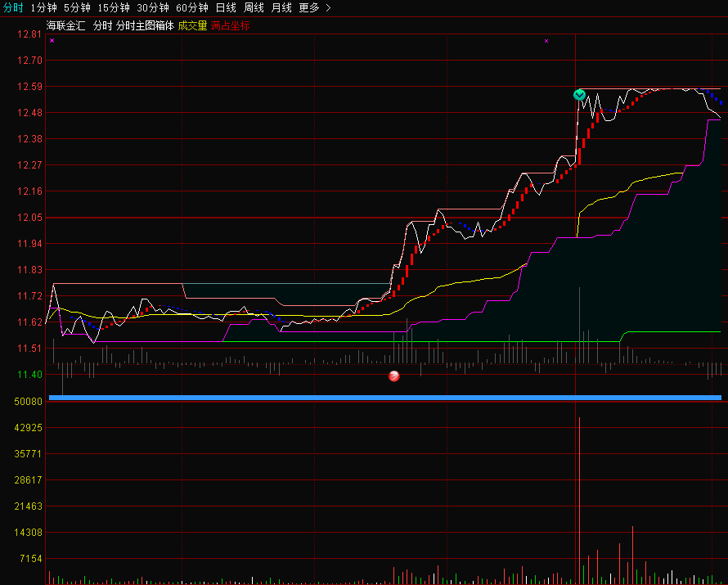Click the magenta x marker at chart start
Viewport: 728px width, 585px height.
[52, 40]
